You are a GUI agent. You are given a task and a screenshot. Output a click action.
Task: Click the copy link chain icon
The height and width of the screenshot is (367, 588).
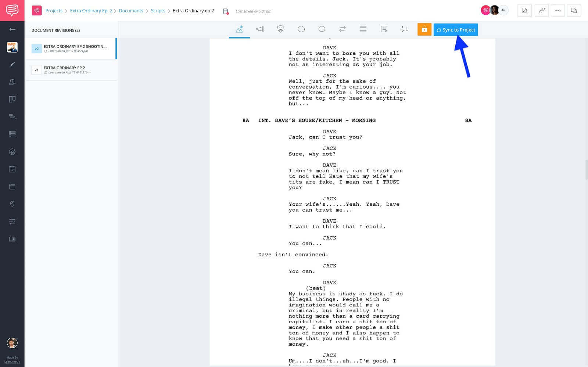[541, 11]
